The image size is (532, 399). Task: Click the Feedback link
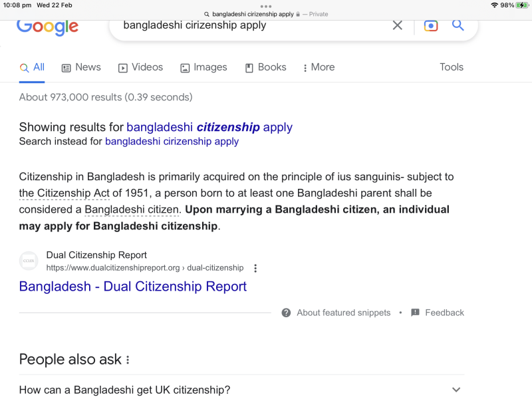click(438, 313)
